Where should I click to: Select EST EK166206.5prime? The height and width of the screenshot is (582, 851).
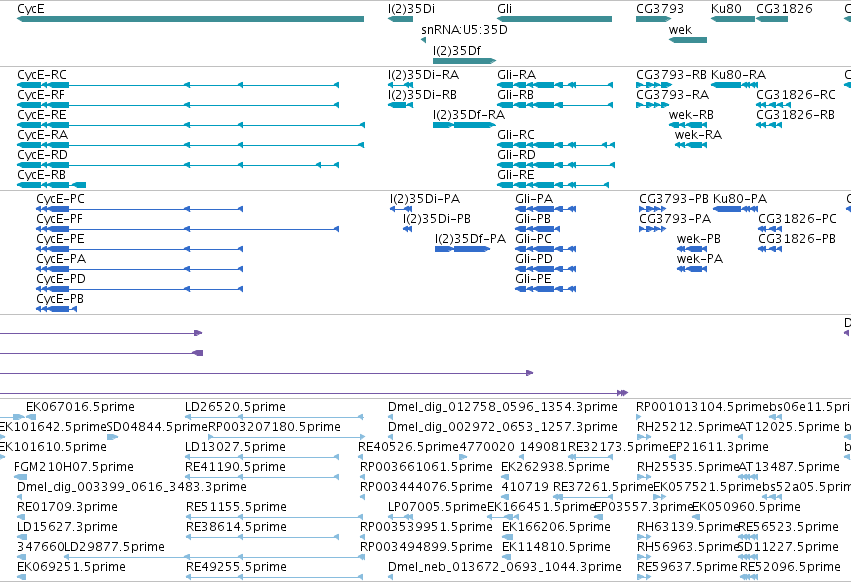tap(505, 537)
